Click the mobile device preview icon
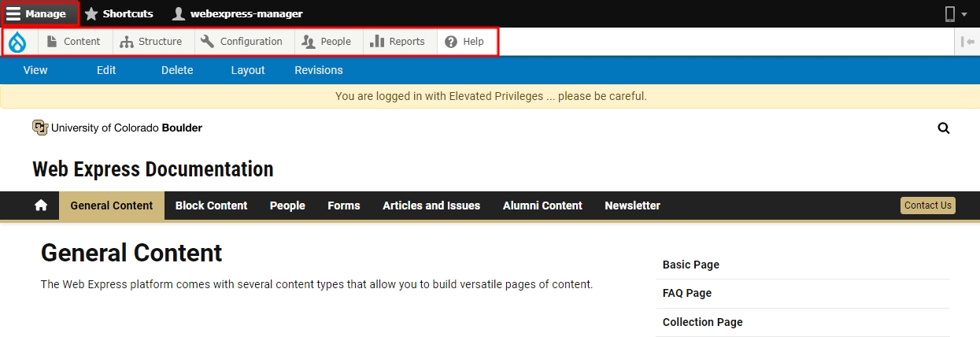The width and height of the screenshot is (980, 337). click(x=950, y=13)
